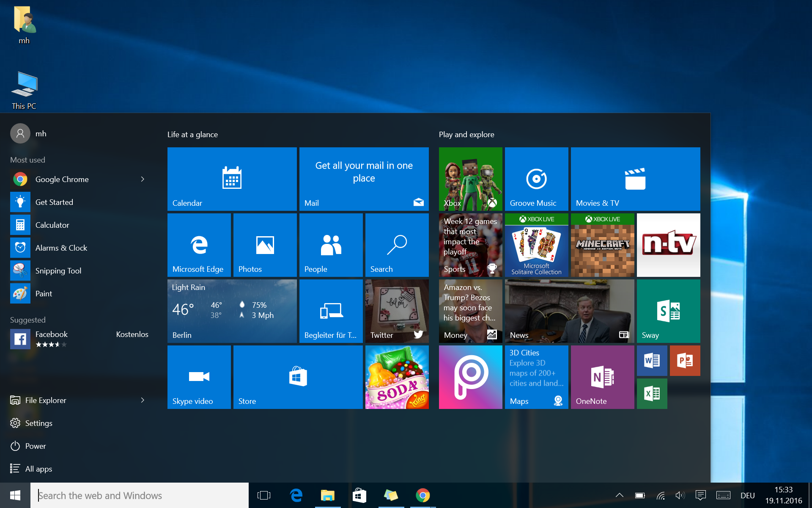
Task: Open the Word tile
Action: [652, 361]
